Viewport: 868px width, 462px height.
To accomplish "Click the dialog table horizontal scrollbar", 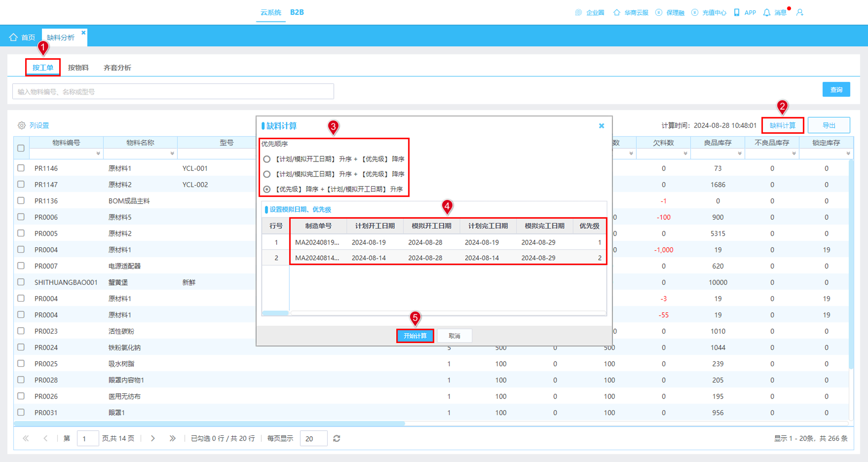I will pos(448,313).
